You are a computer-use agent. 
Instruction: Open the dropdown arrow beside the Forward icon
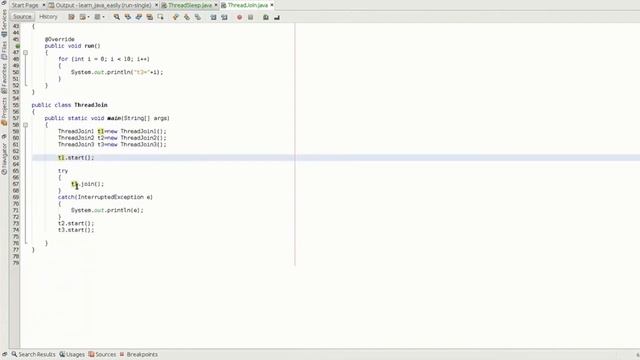103,17
